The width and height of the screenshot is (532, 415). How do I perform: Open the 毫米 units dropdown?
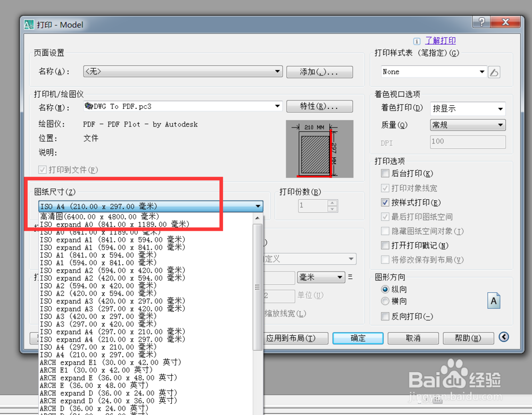pos(321,277)
